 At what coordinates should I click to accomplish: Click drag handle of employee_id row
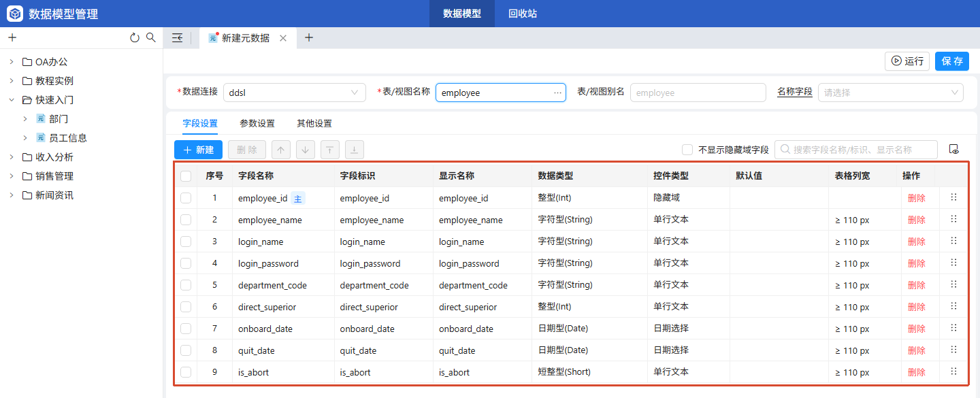[x=953, y=197]
